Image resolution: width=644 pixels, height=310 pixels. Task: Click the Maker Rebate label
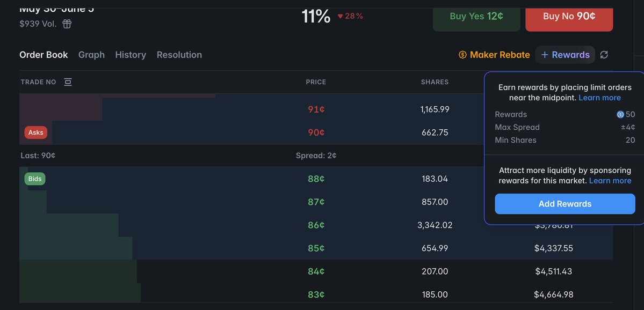point(500,55)
